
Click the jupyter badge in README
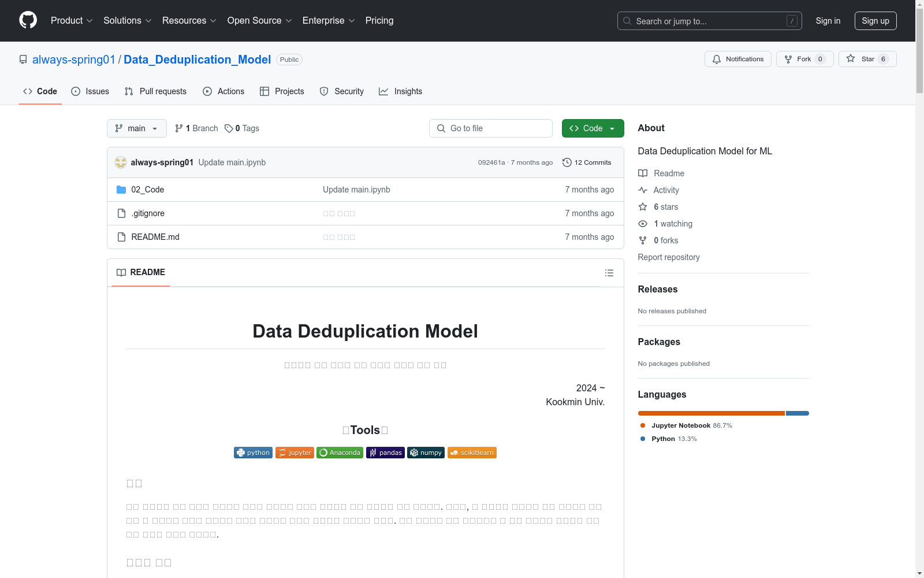[295, 453]
